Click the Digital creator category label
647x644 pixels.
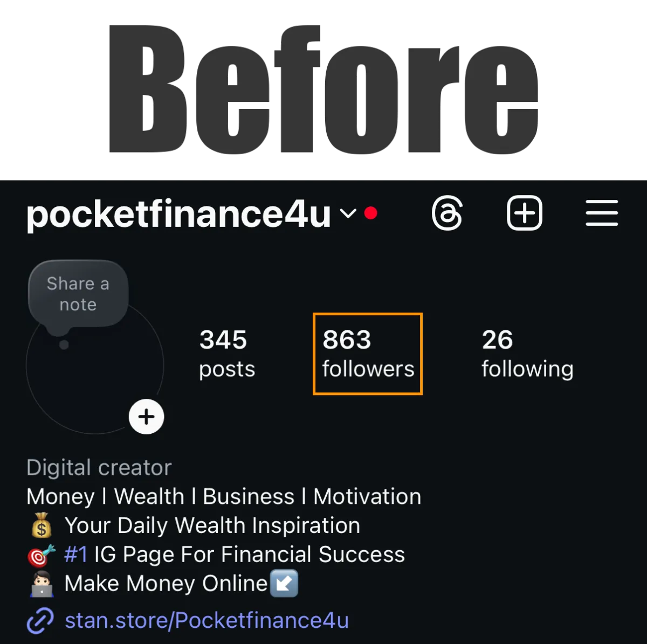point(99,468)
